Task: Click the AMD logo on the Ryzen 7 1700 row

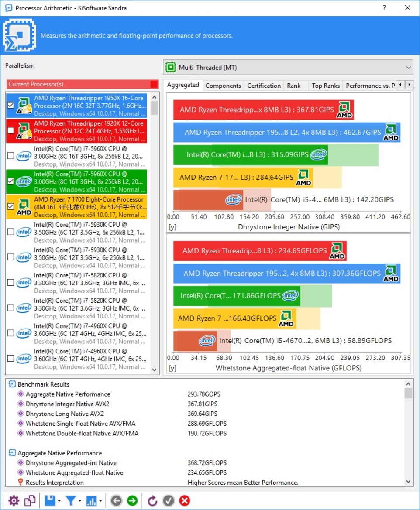Action: tap(24, 207)
